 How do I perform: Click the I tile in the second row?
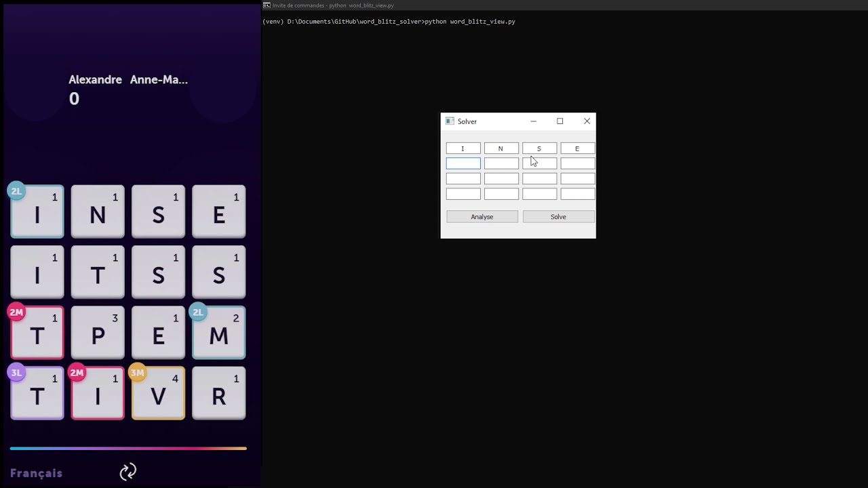37,272
